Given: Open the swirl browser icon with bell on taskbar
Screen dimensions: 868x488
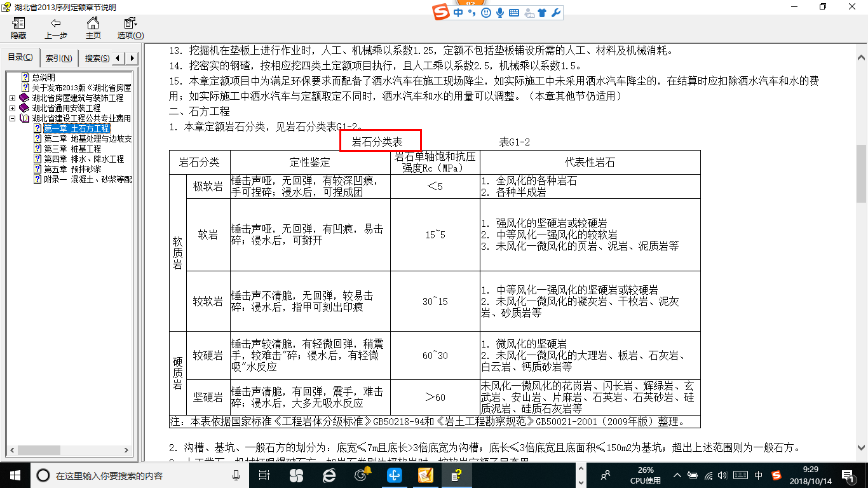Looking at the screenshot, I should 362,475.
